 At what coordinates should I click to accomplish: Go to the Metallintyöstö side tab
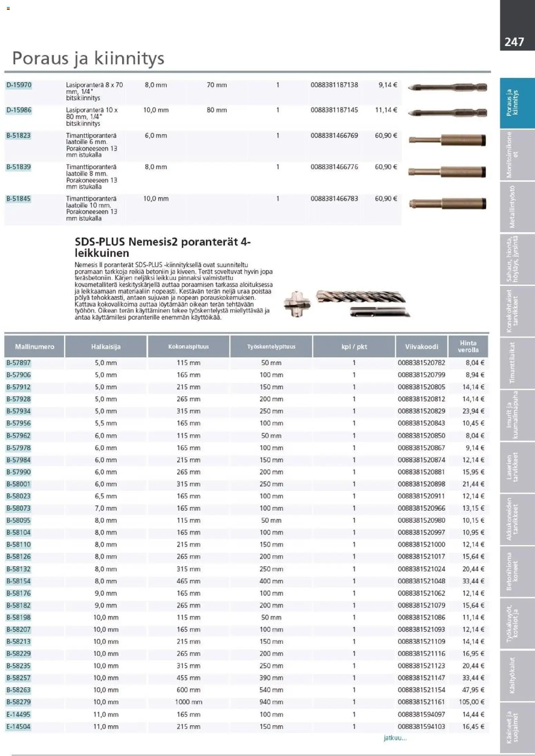point(517,207)
